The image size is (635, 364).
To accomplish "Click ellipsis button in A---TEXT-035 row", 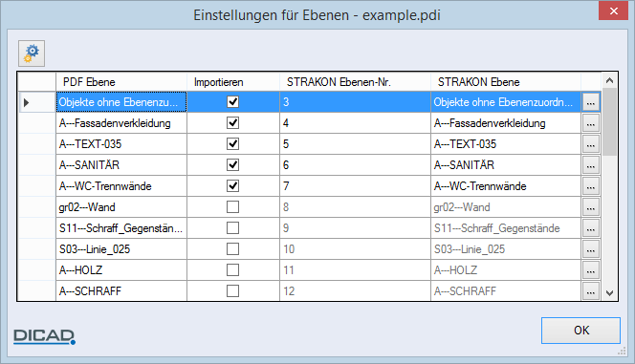I will [591, 144].
